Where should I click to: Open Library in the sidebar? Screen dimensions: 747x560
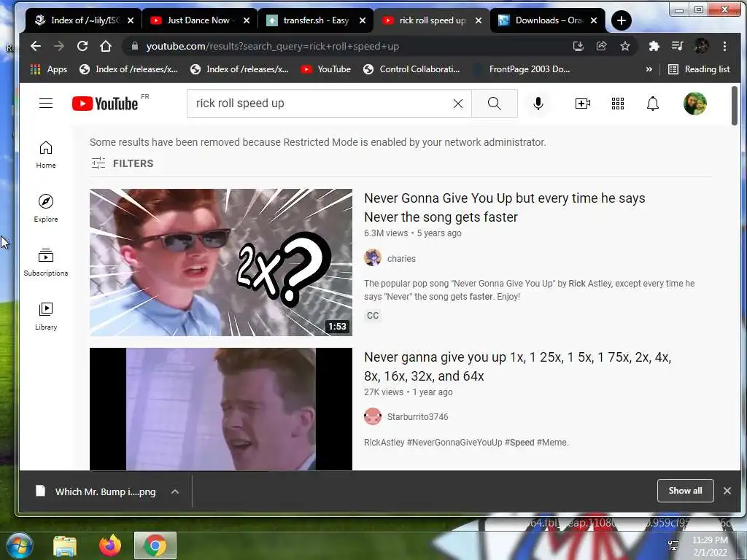46,316
